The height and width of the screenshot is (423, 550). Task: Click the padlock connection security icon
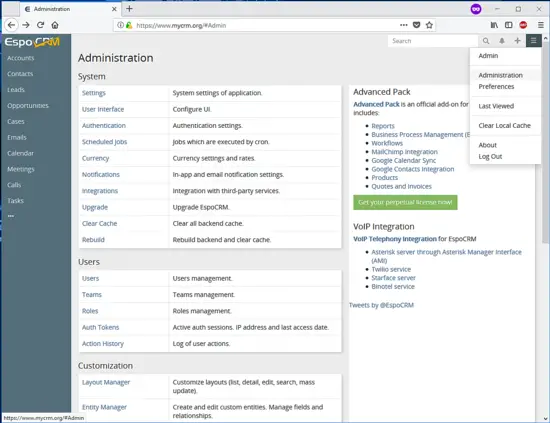click(129, 25)
